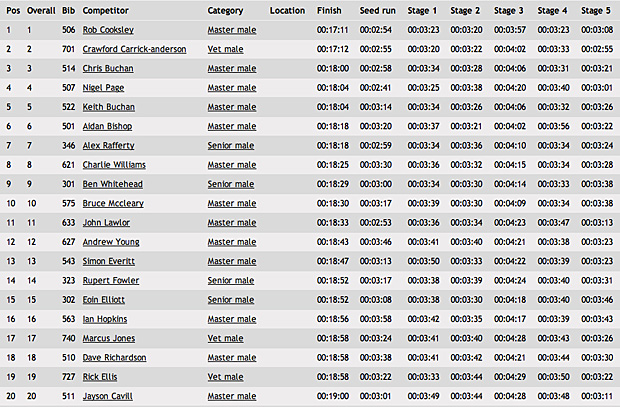View Keith Buchan's competitor page
The height and width of the screenshot is (407, 620).
coord(109,107)
